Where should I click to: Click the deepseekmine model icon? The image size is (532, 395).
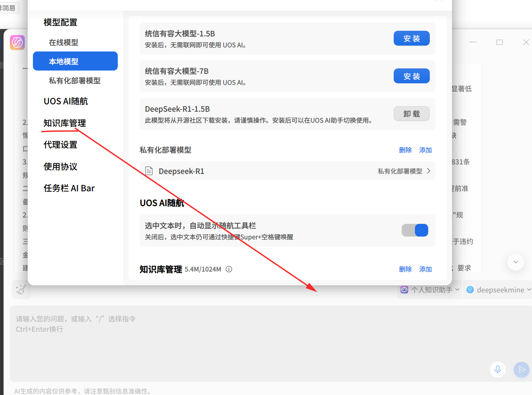point(470,290)
